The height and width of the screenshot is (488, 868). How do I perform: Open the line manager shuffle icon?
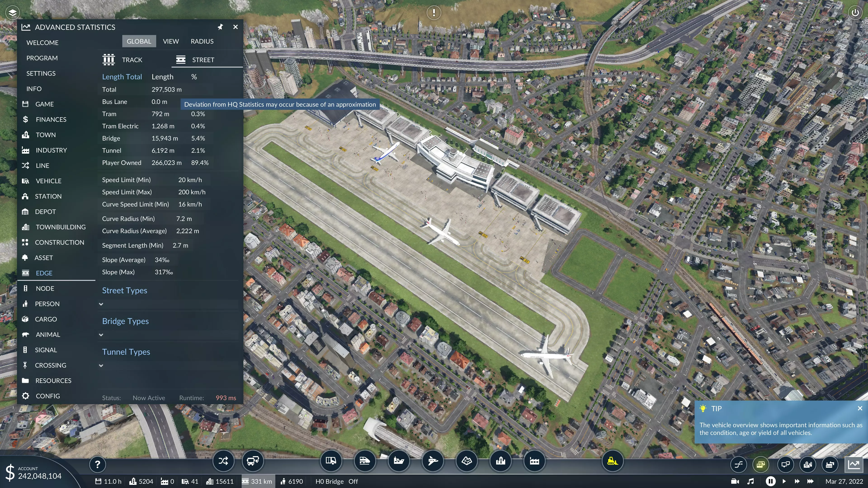tap(223, 461)
